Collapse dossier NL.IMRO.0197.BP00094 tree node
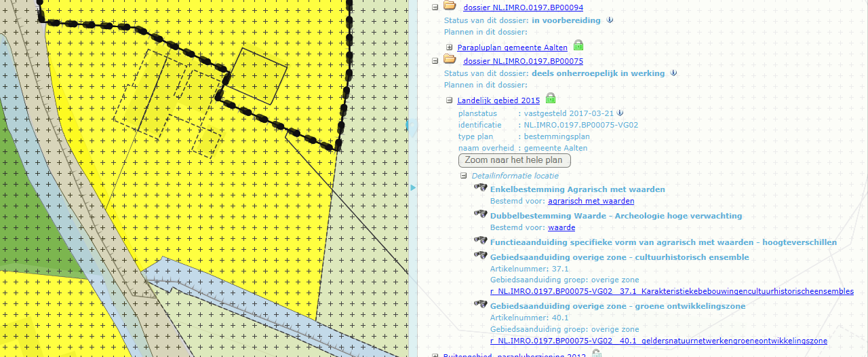This screenshot has height=357, width=868. point(435,7)
